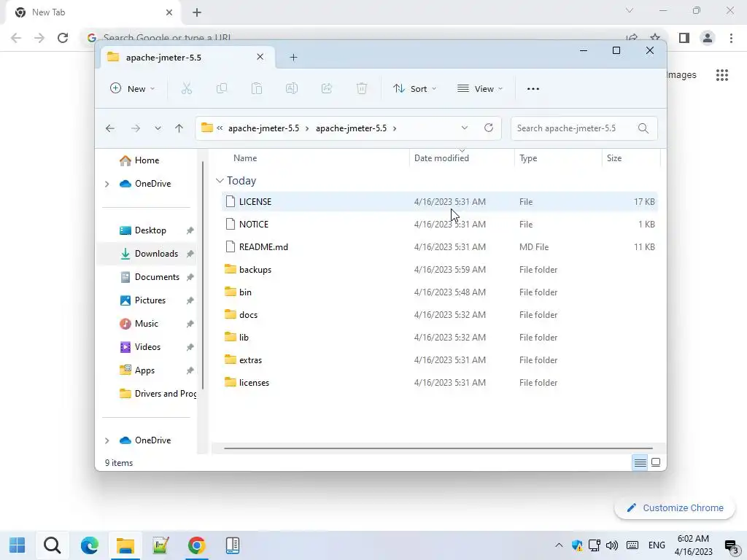The height and width of the screenshot is (560, 747).
Task: Open the notification center icon
Action: [x=731, y=545]
